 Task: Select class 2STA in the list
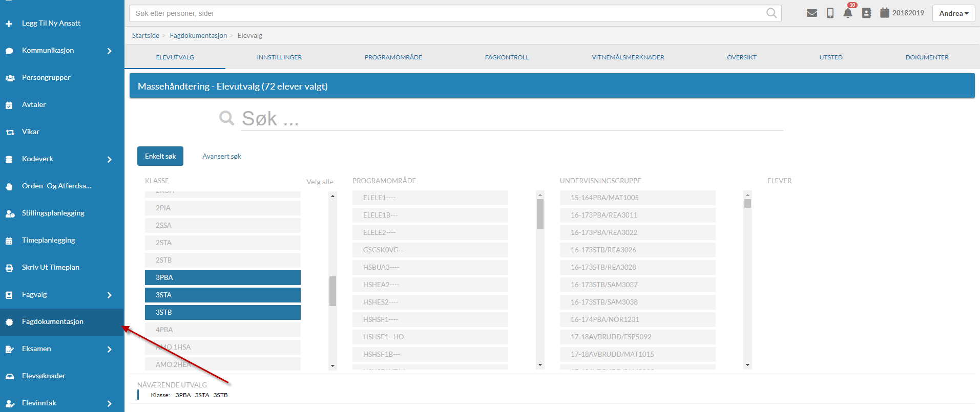pyautogui.click(x=223, y=243)
